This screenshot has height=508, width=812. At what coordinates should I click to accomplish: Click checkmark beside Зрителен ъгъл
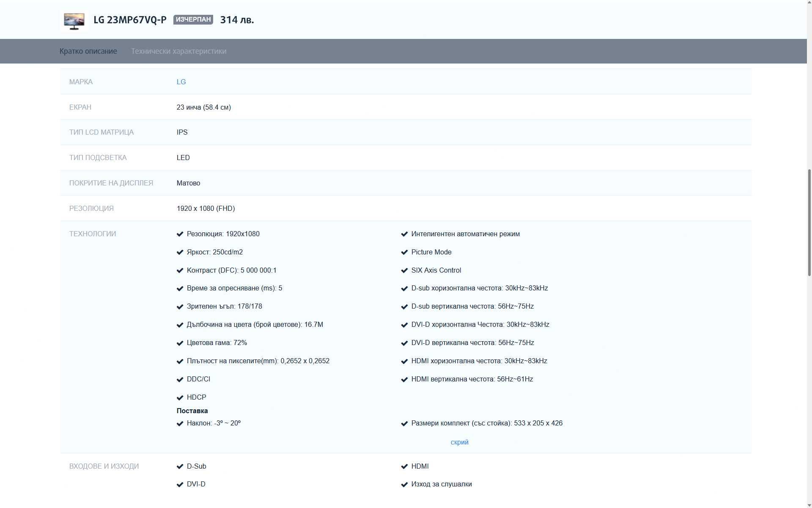pyautogui.click(x=180, y=306)
